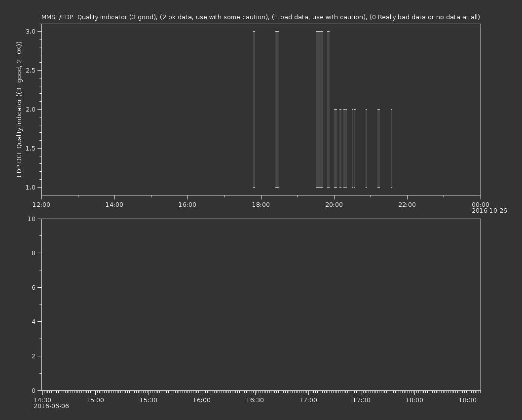Select the 2016-06-06 date label
The image size is (522, 420).
coord(51,406)
